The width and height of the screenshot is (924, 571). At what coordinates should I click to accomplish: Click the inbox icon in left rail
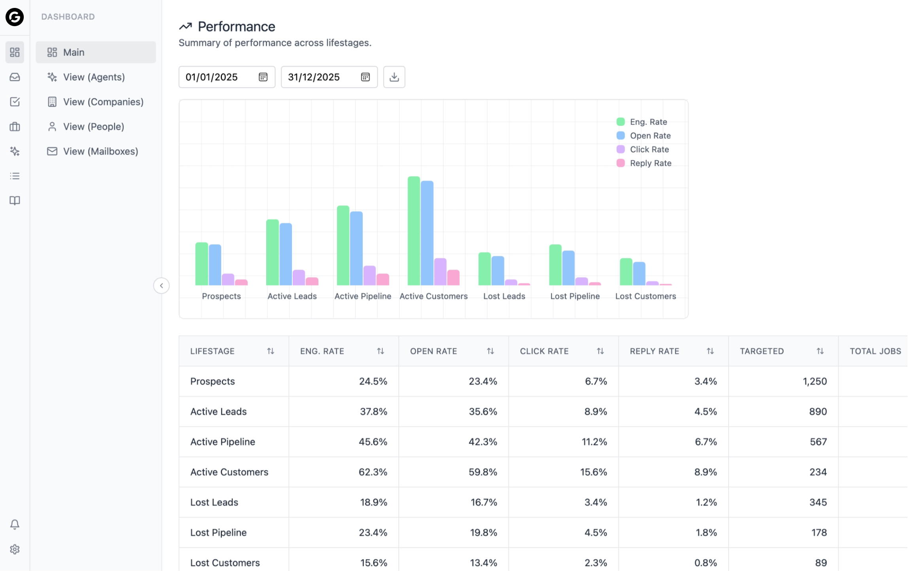[15, 77]
